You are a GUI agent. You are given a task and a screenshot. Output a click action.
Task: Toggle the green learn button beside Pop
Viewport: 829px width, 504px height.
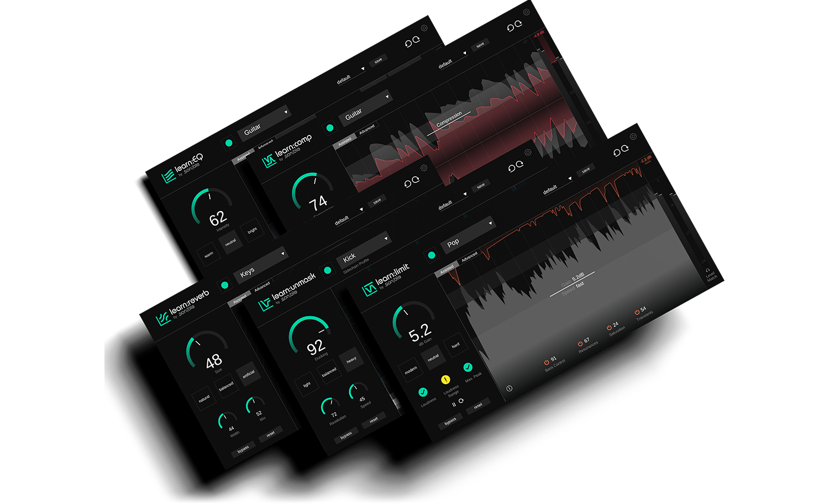click(432, 255)
